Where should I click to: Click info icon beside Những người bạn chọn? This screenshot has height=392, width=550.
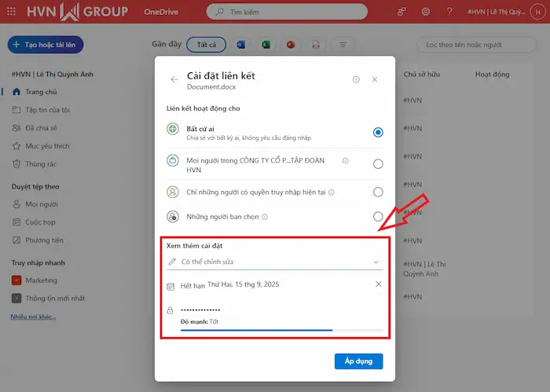pos(265,217)
